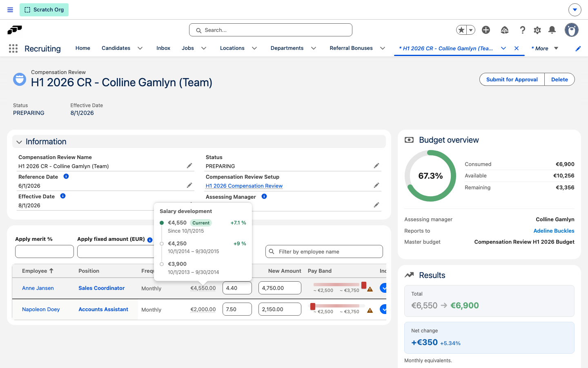The image size is (588, 368).
Task: Sort by the Employee column header
Action: pos(38,271)
